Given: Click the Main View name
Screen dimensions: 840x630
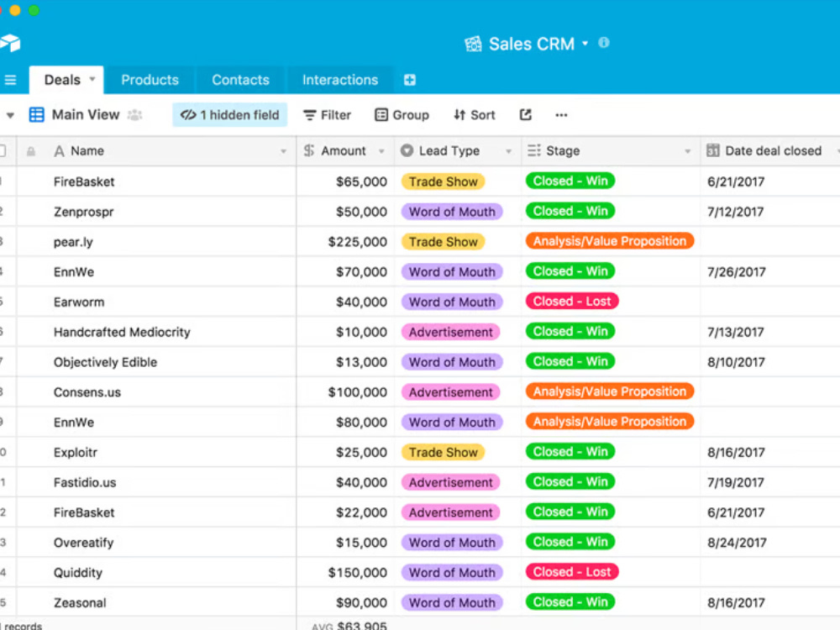Looking at the screenshot, I should coord(86,114).
